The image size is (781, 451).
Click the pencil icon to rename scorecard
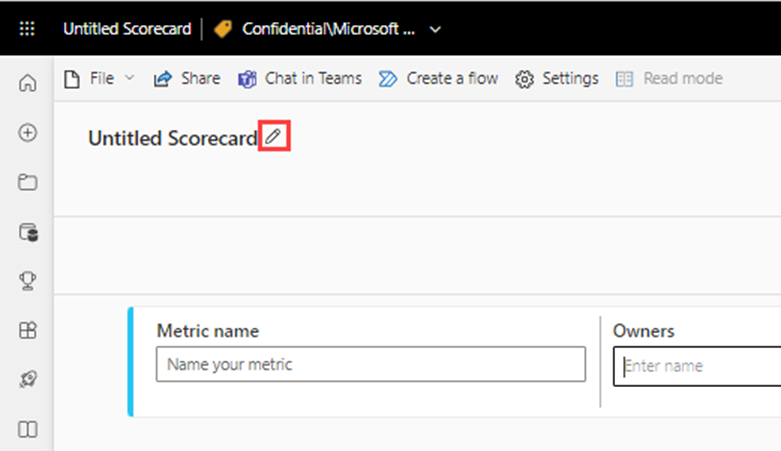click(x=274, y=137)
